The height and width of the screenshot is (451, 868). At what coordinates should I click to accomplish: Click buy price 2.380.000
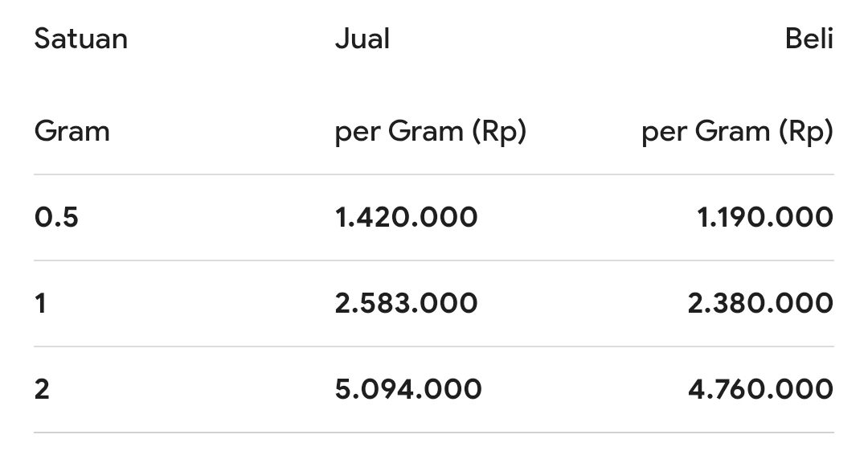[760, 303]
